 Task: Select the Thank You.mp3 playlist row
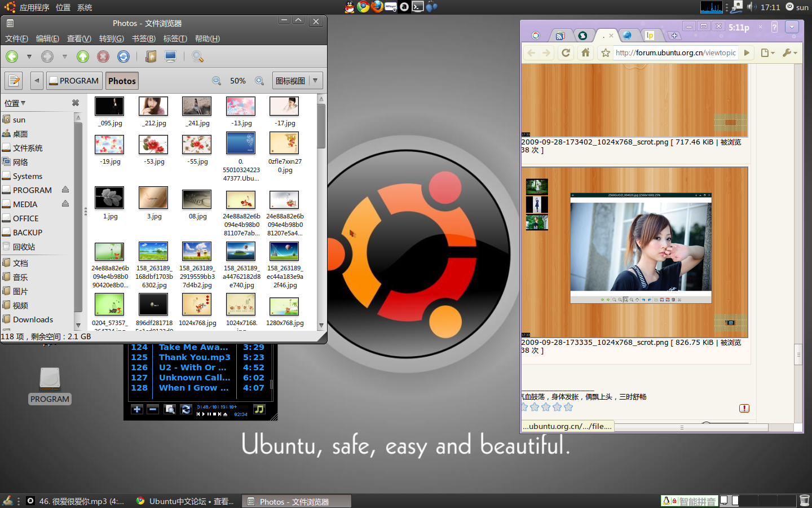point(197,357)
